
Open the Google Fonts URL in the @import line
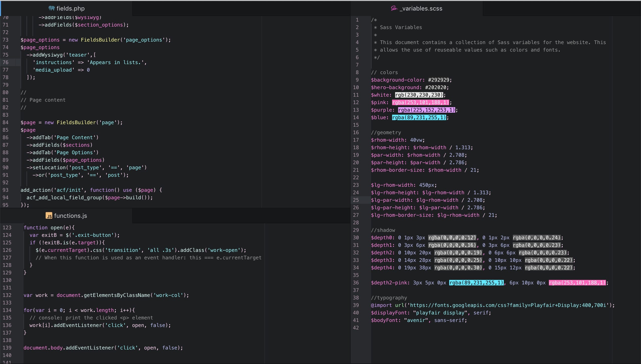coord(508,305)
